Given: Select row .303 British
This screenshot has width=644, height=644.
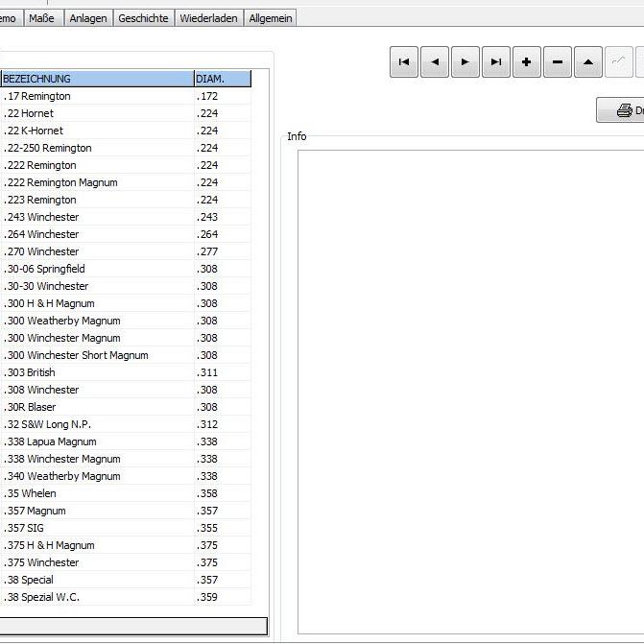Looking at the screenshot, I should 126,372.
